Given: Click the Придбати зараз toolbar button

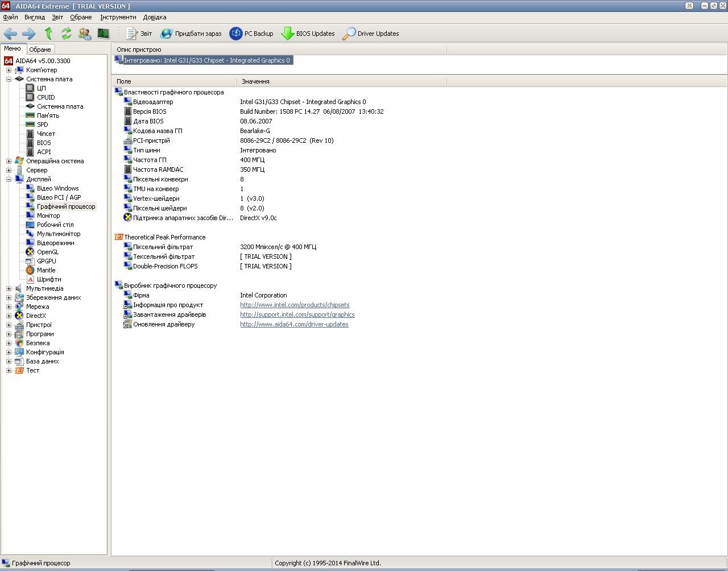Looking at the screenshot, I should 191,34.
